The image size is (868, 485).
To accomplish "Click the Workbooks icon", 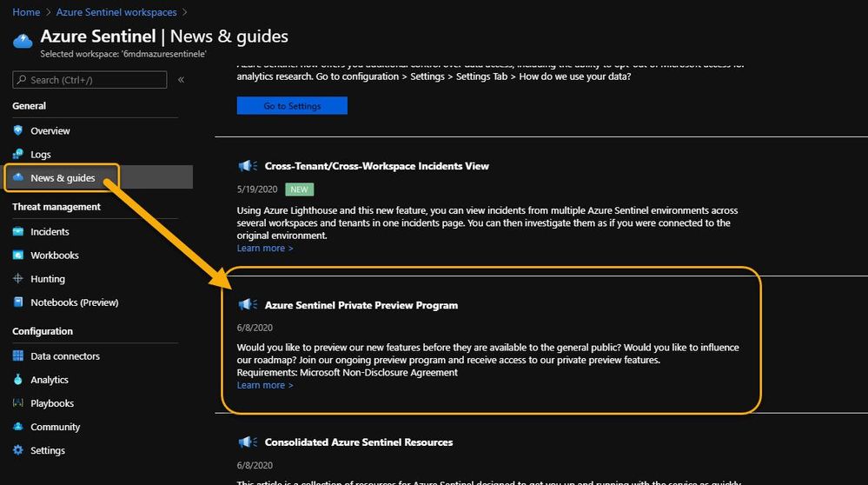I will point(18,255).
